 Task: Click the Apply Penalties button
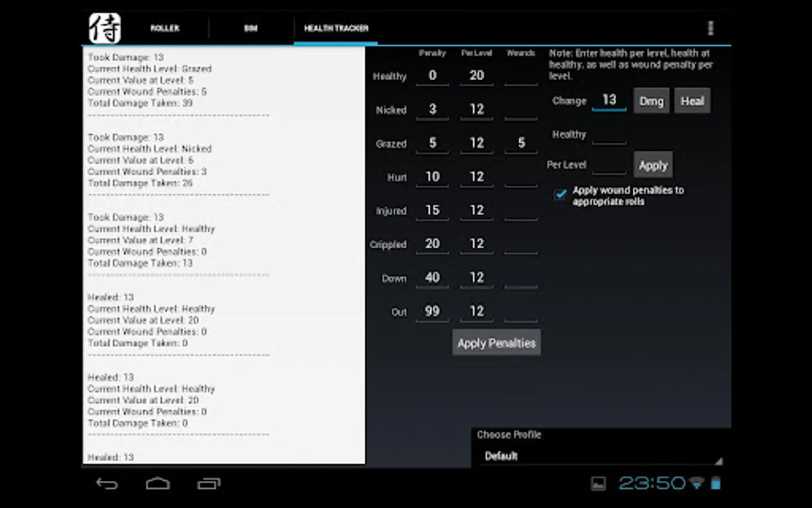coord(496,343)
